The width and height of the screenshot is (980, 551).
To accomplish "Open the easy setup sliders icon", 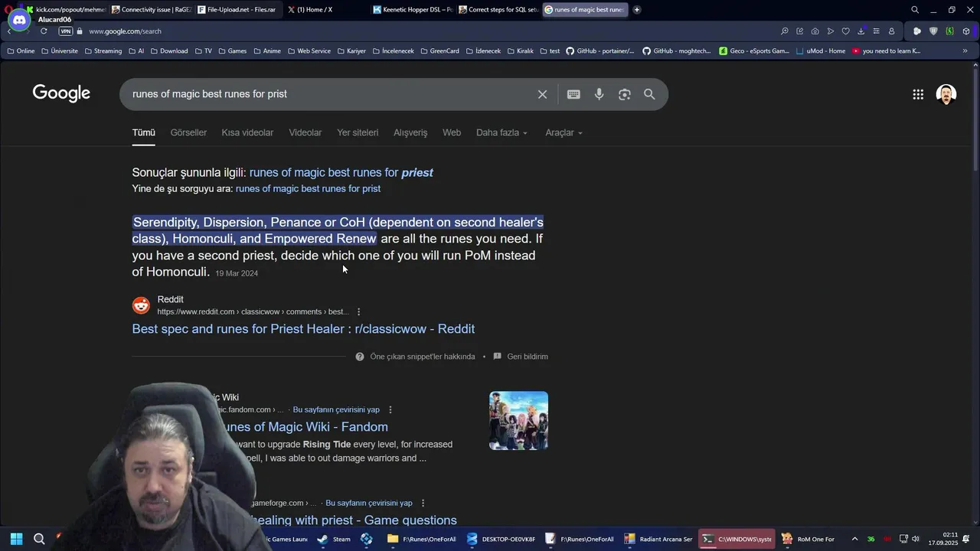I will point(876,31).
